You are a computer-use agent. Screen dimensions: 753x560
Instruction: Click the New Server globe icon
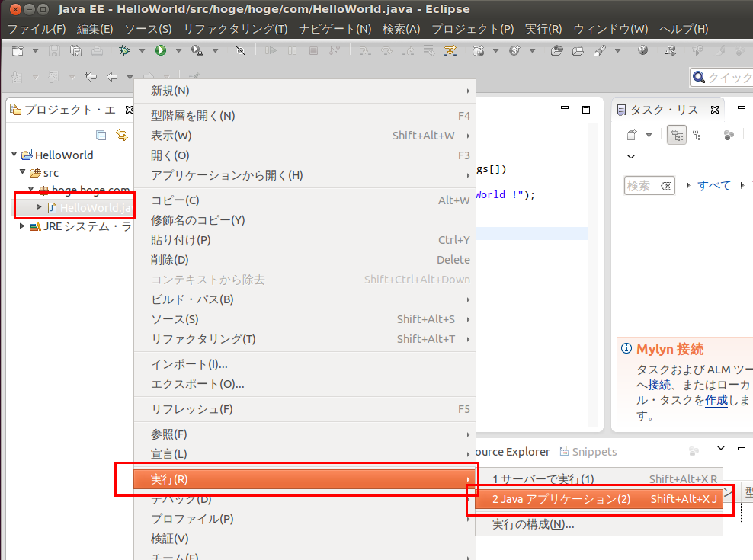coord(479,50)
